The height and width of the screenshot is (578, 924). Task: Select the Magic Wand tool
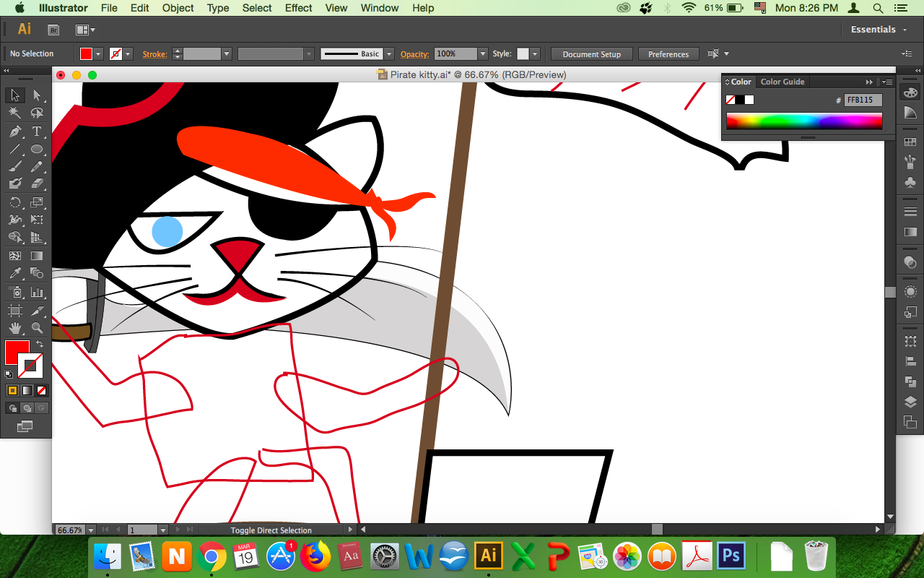pos(15,113)
